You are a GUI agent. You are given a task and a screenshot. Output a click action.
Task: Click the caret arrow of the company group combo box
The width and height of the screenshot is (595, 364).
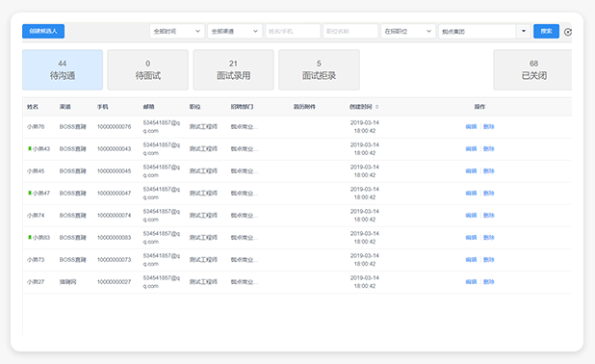click(x=524, y=31)
